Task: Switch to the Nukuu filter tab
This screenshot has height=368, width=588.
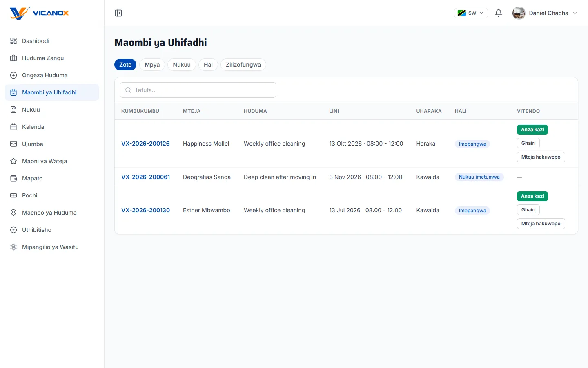Action: pos(182,65)
